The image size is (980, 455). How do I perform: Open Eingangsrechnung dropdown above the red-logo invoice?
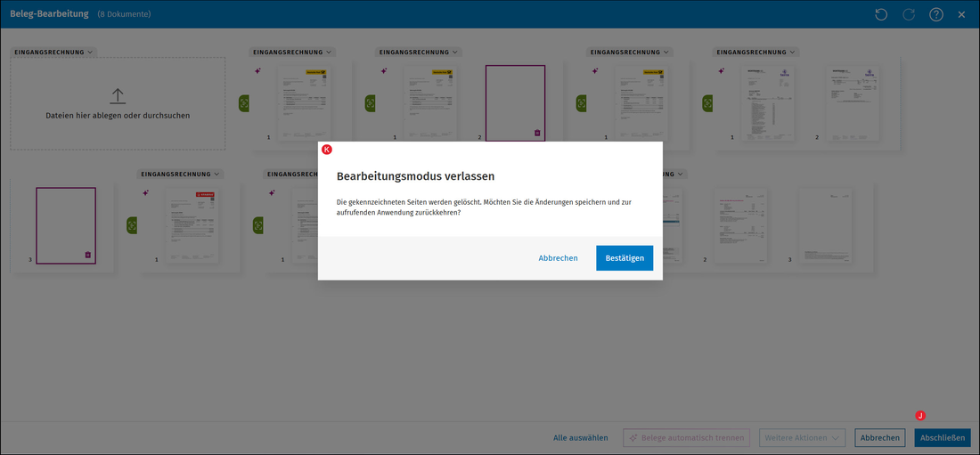(181, 174)
